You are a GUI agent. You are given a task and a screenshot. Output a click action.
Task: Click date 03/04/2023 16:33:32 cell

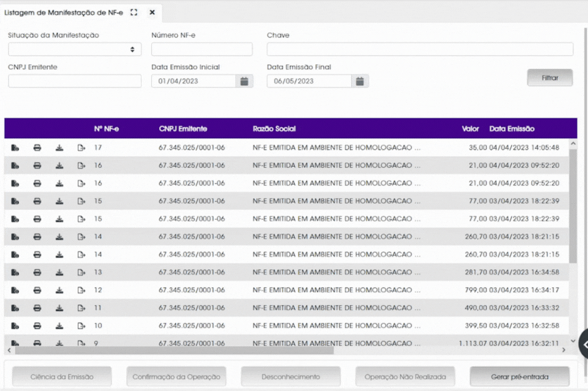click(x=524, y=308)
